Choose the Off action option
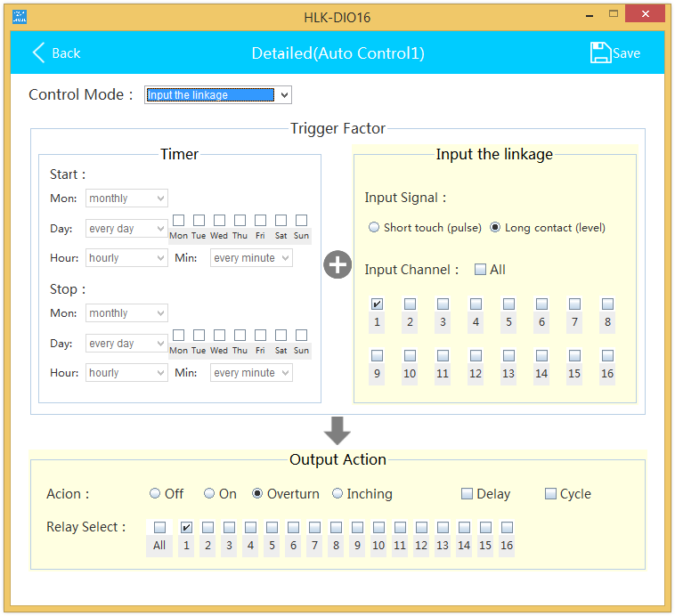Image resolution: width=675 pixels, height=616 pixels. tap(155, 494)
